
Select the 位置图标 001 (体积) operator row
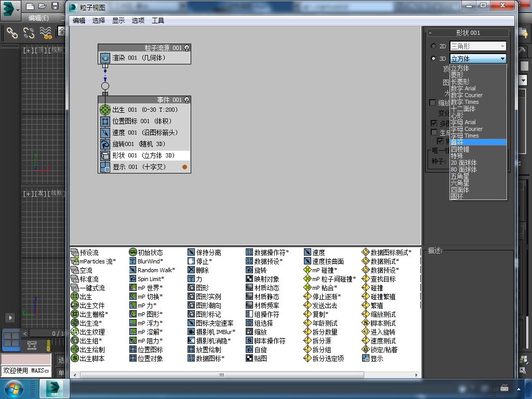click(144, 121)
